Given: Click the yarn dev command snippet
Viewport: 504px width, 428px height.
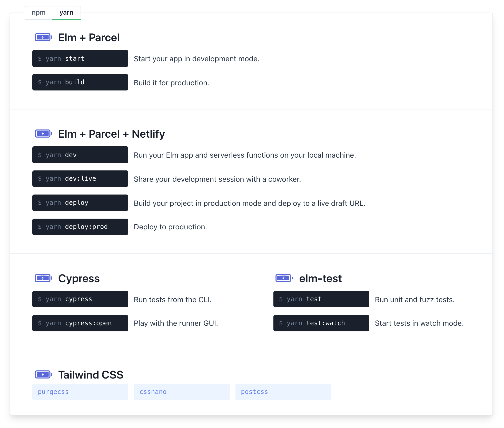Looking at the screenshot, I should (x=80, y=155).
